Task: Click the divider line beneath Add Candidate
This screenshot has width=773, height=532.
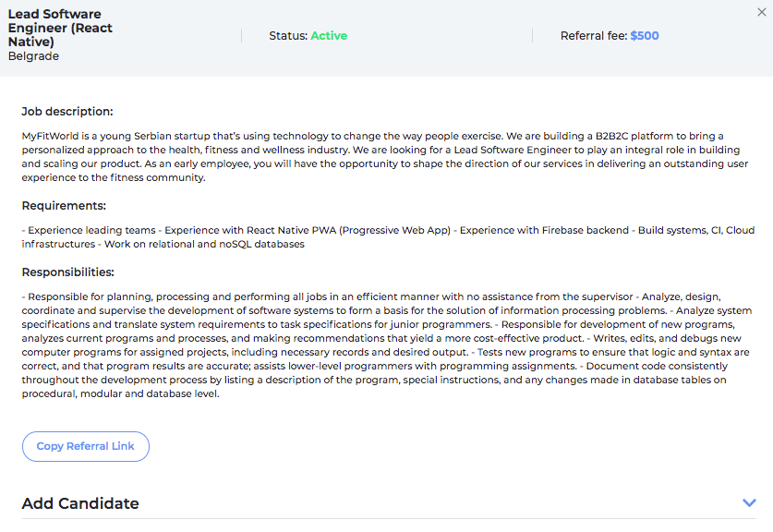Action: (x=389, y=519)
